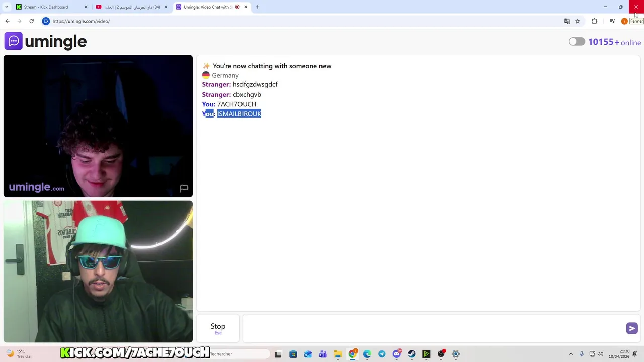Screen dimensions: 644x362
Task: Open Steam from the taskbar
Action: click(x=412, y=354)
